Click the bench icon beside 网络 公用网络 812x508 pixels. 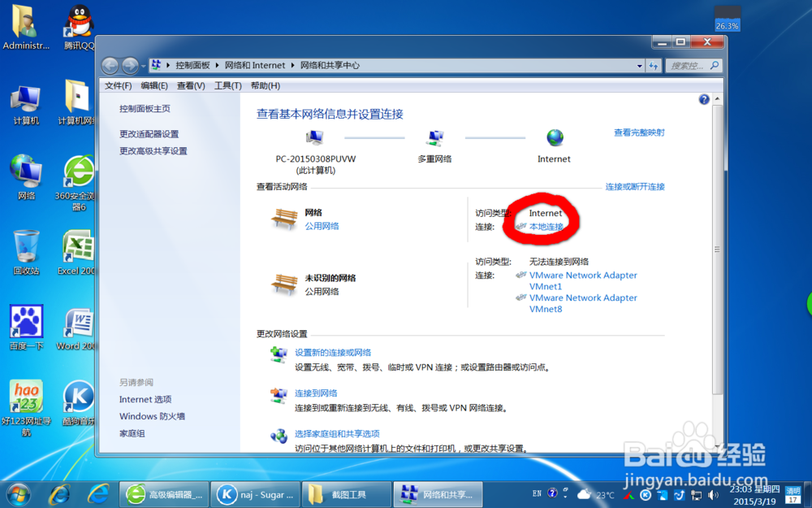[286, 217]
